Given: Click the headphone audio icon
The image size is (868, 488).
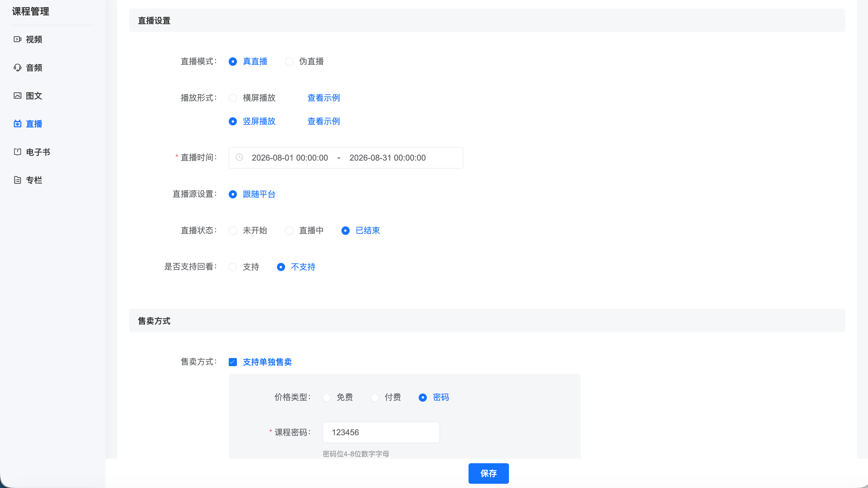Looking at the screenshot, I should click(x=18, y=68).
